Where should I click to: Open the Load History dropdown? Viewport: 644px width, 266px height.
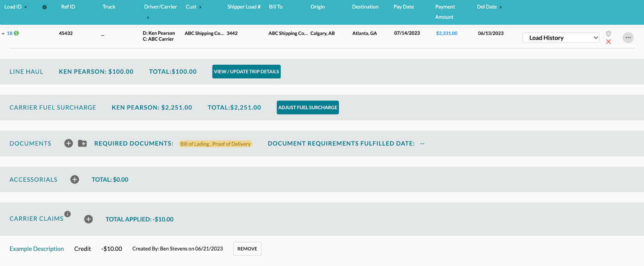pos(561,38)
